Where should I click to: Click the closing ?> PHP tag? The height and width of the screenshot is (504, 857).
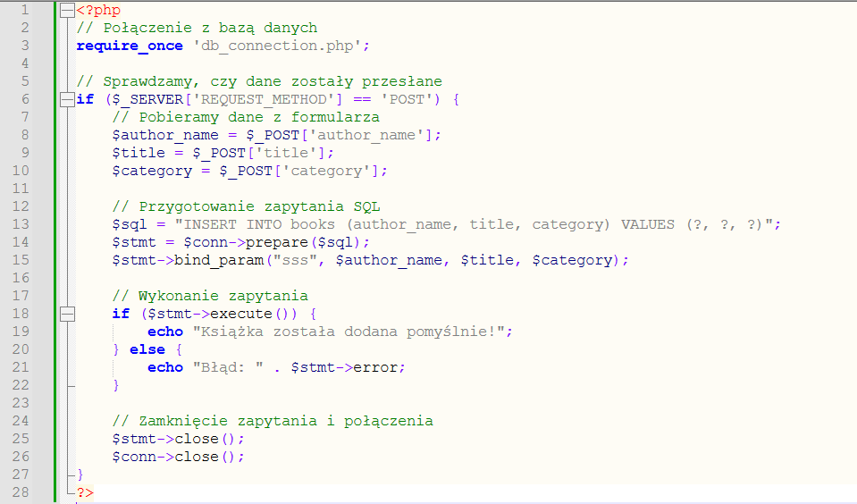click(x=84, y=492)
